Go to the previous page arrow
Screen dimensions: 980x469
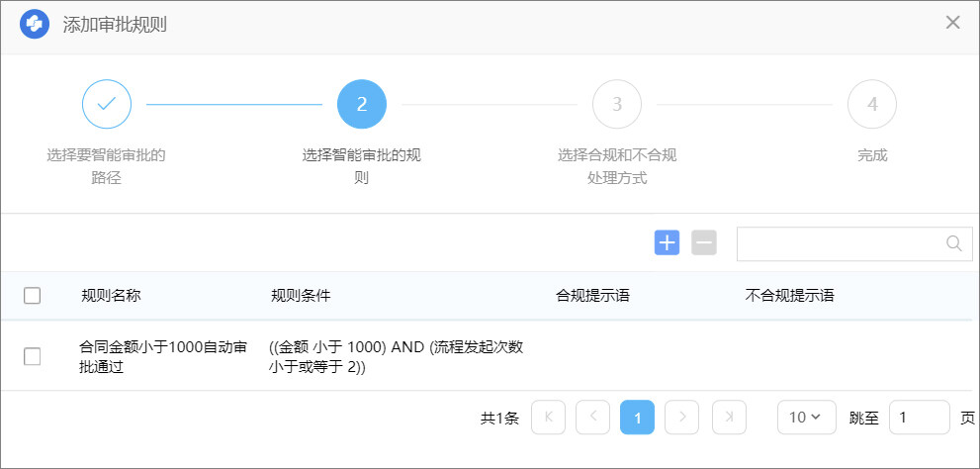[592, 418]
